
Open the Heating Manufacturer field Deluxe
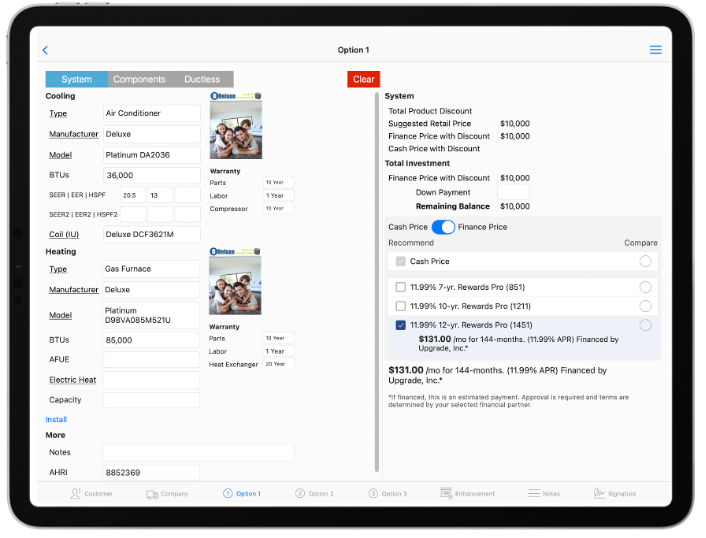click(x=151, y=289)
